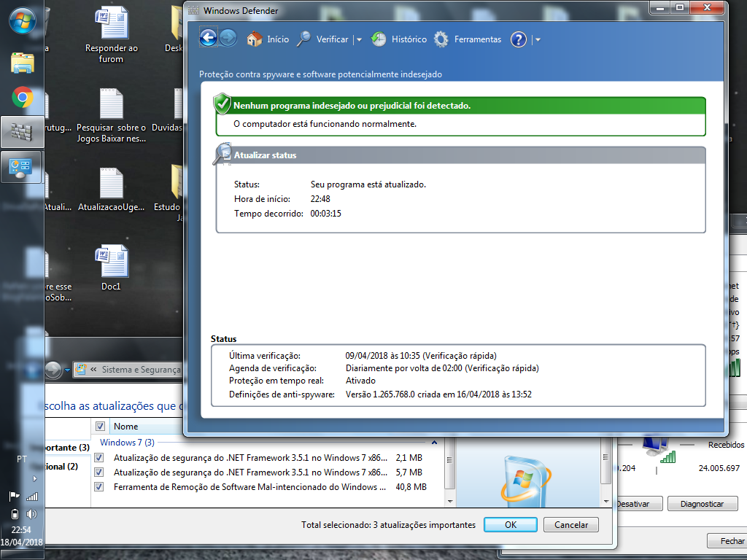Click Cancelar in the Windows Update window
The width and height of the screenshot is (747, 560).
pos(570,525)
